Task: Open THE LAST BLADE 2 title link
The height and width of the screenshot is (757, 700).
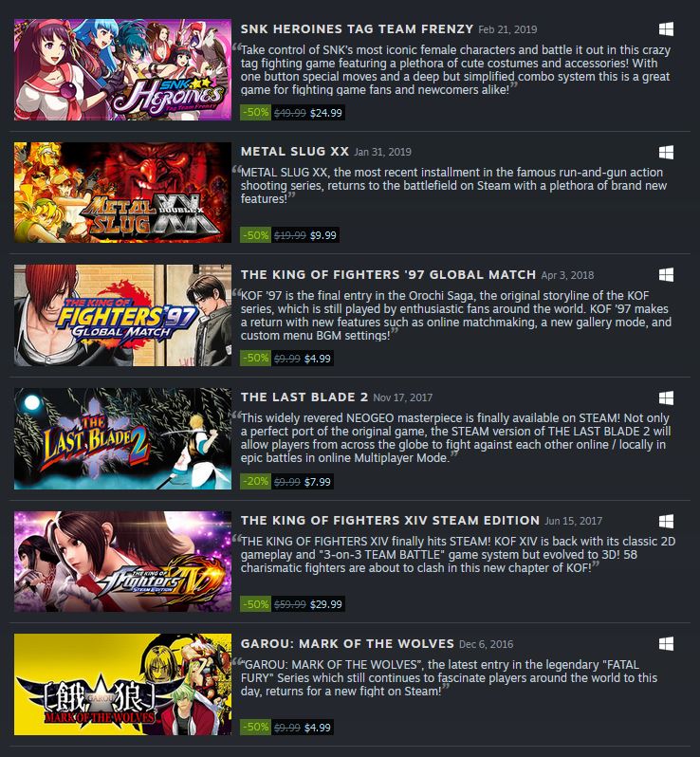Action: pos(304,397)
